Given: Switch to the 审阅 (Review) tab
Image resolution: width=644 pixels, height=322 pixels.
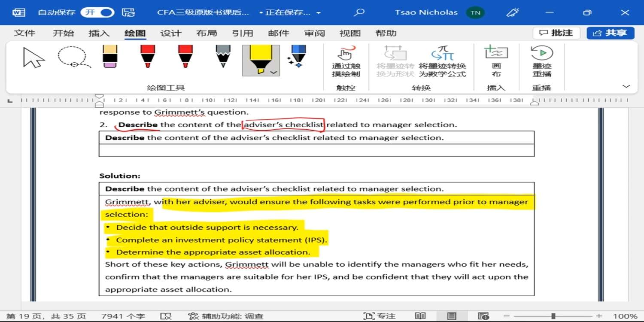Looking at the screenshot, I should (x=314, y=33).
